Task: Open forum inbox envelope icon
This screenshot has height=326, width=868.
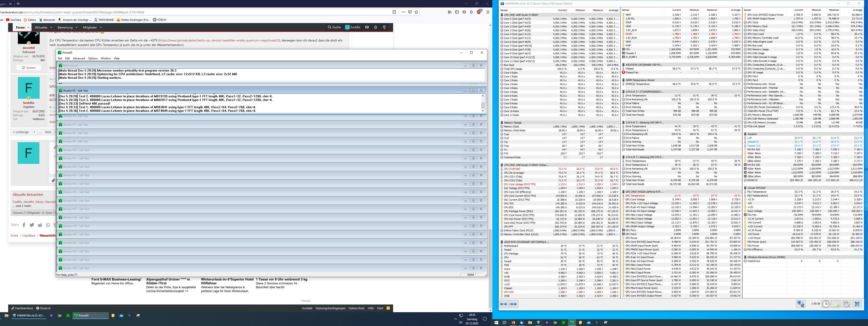Action: (367, 27)
